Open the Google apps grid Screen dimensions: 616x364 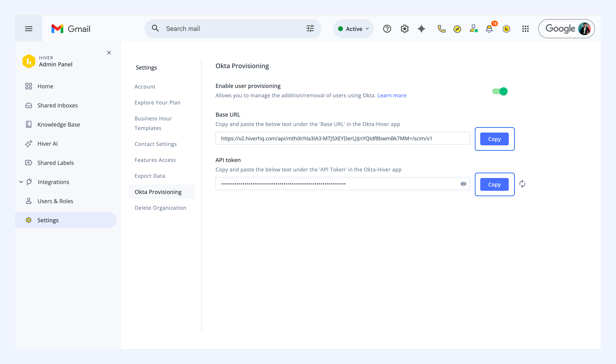click(525, 29)
